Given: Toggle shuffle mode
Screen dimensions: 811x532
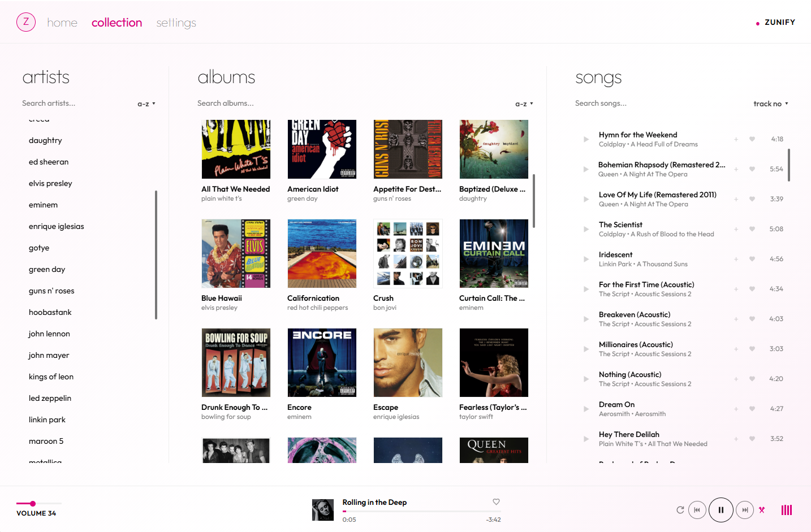Looking at the screenshot, I should [762, 510].
